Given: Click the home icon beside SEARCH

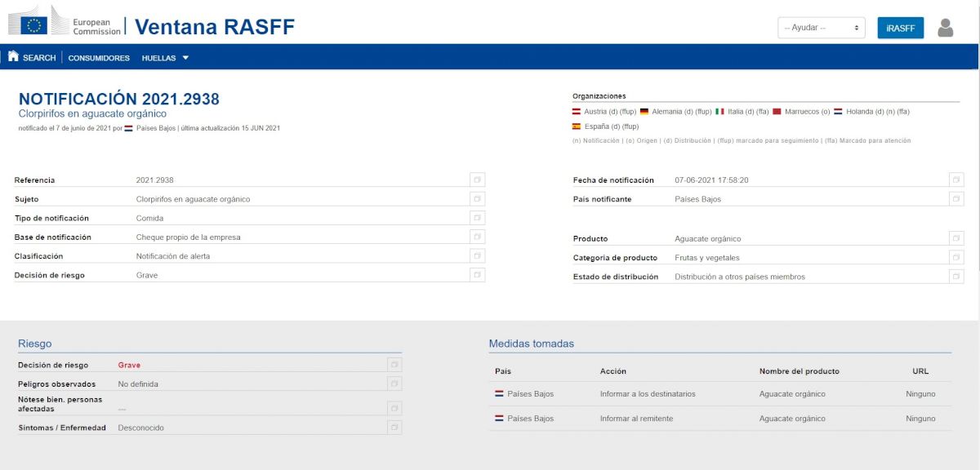Looking at the screenshot, I should pos(13,57).
